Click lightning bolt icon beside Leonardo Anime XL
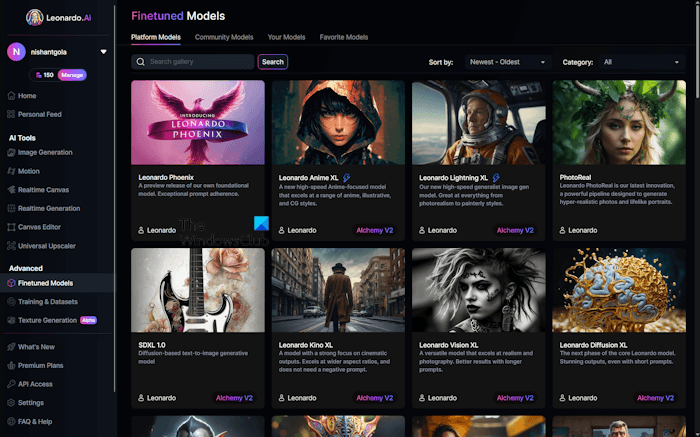This screenshot has height=437, width=700. pyautogui.click(x=346, y=178)
